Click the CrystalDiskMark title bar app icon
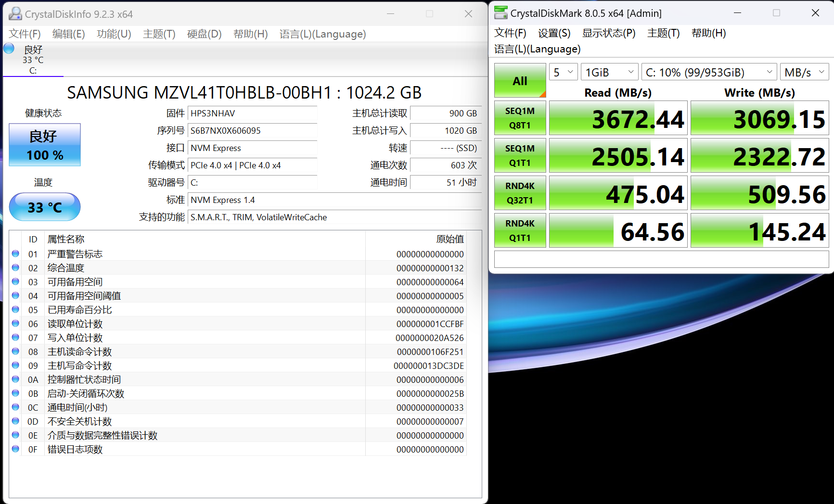834x504 pixels. tap(501, 13)
